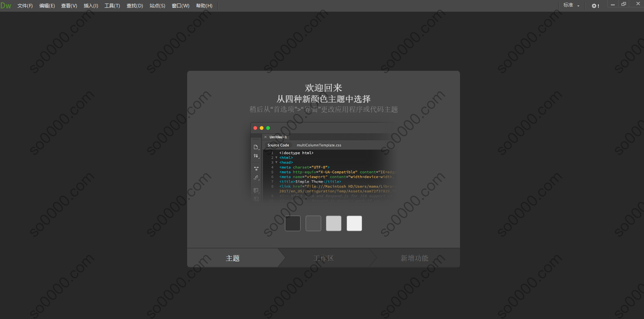Select the dark gray theme swatch
Image resolution: width=644 pixels, height=319 pixels.
pos(313,223)
